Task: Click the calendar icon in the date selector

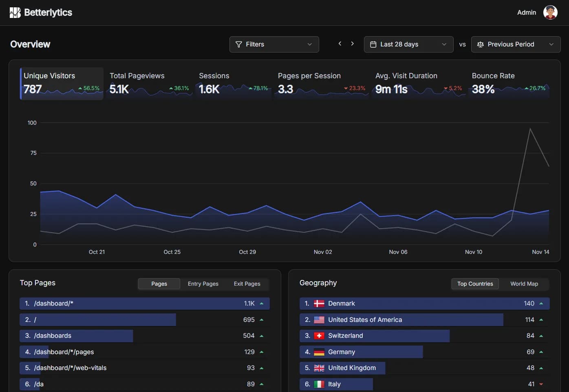Action: pos(373,44)
